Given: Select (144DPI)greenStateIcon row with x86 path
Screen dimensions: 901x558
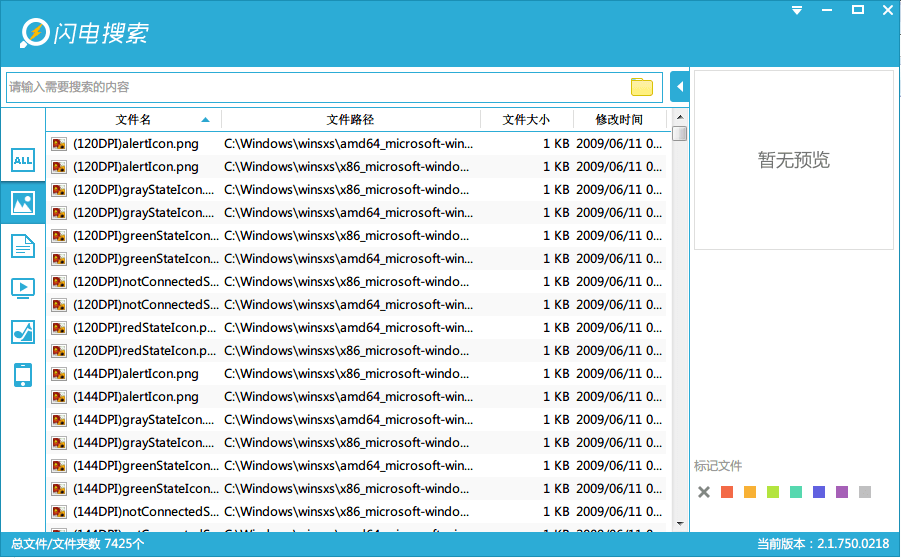Looking at the screenshot, I should pyautogui.click(x=356, y=488).
